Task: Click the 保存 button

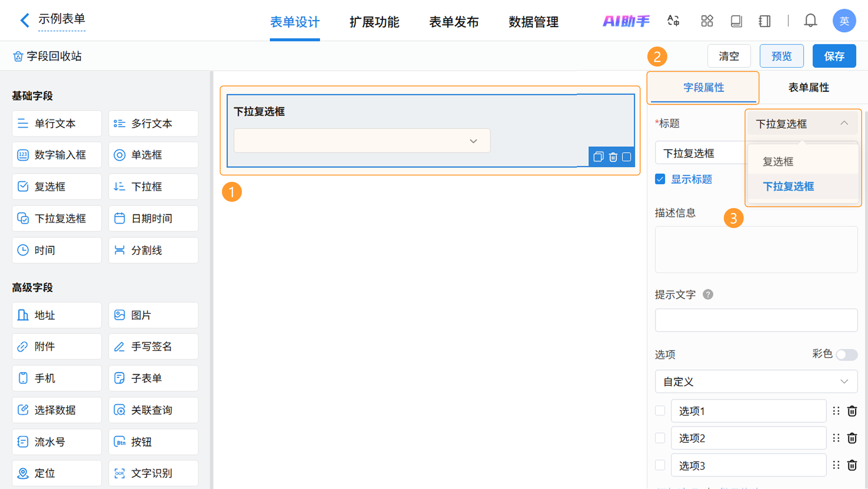Action: pyautogui.click(x=834, y=56)
